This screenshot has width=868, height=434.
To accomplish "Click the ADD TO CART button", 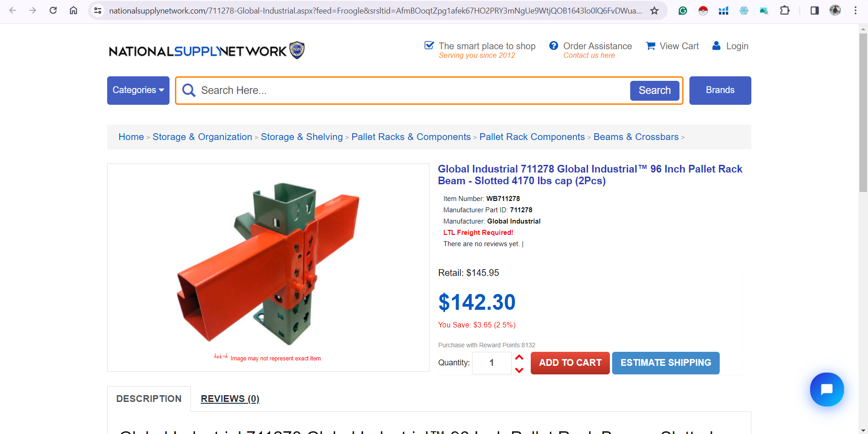I will [570, 363].
